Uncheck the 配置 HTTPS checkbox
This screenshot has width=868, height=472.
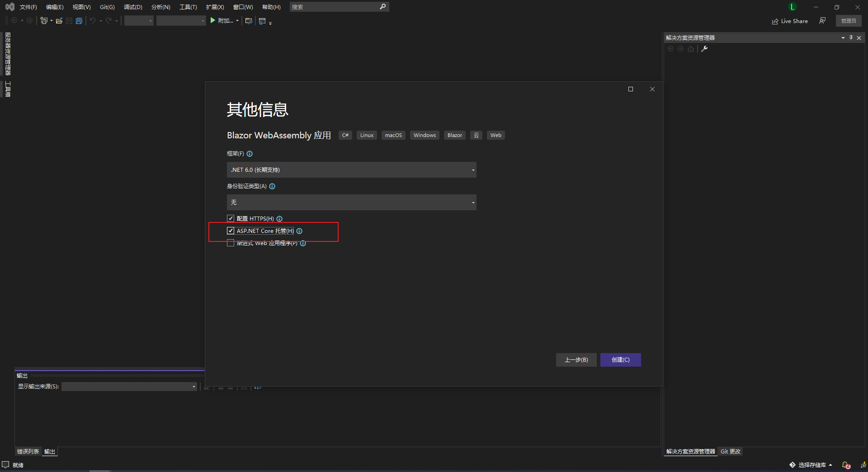pyautogui.click(x=231, y=218)
